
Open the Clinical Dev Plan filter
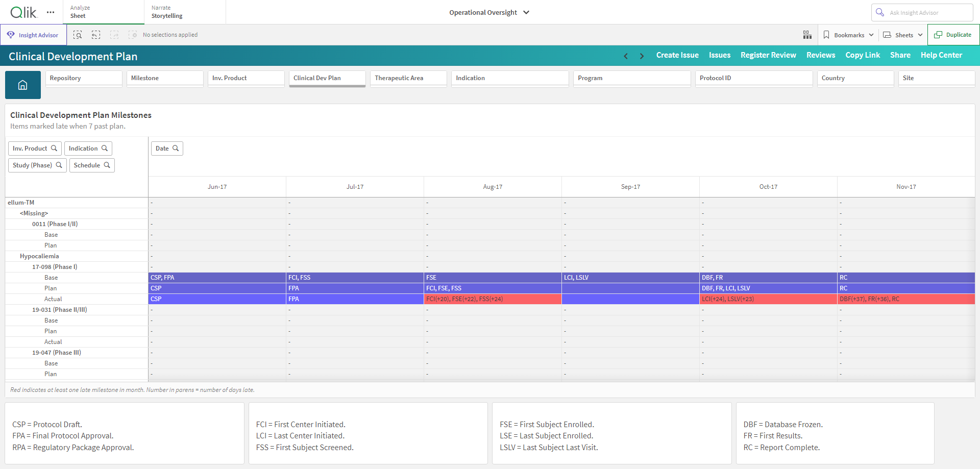[327, 79]
